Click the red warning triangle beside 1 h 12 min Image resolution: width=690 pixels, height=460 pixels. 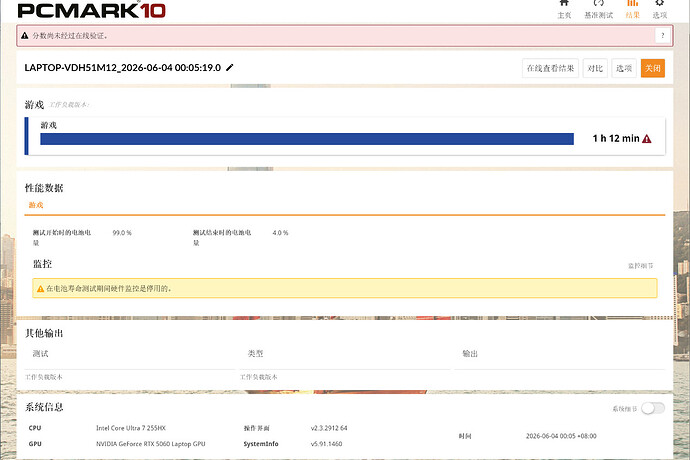tap(646, 139)
